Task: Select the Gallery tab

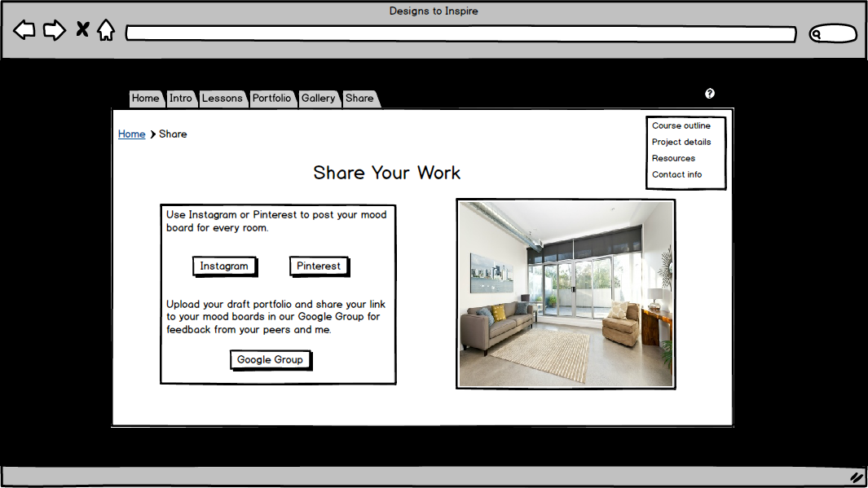Action: [x=319, y=99]
